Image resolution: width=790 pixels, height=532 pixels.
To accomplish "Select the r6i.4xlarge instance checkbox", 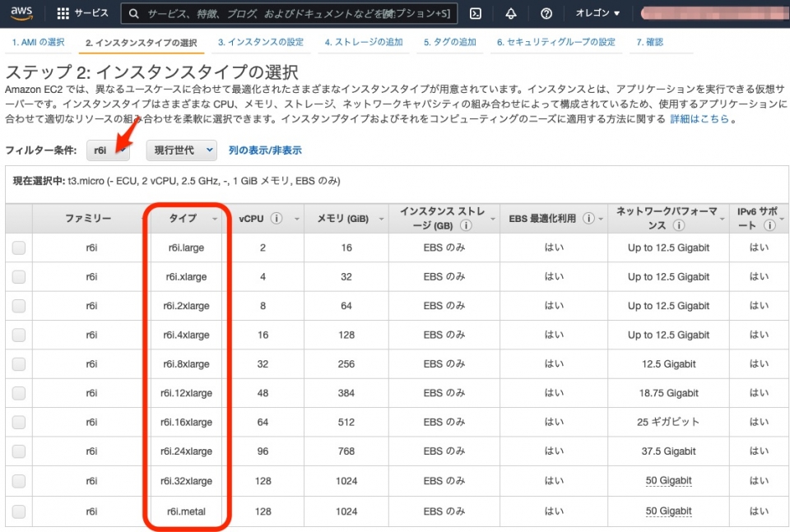I will coord(18,335).
